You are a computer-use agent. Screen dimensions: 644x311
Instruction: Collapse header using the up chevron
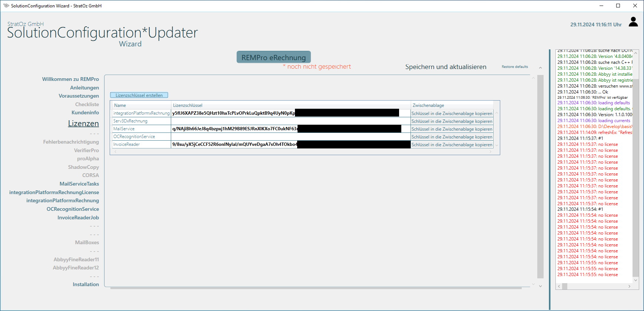click(540, 68)
